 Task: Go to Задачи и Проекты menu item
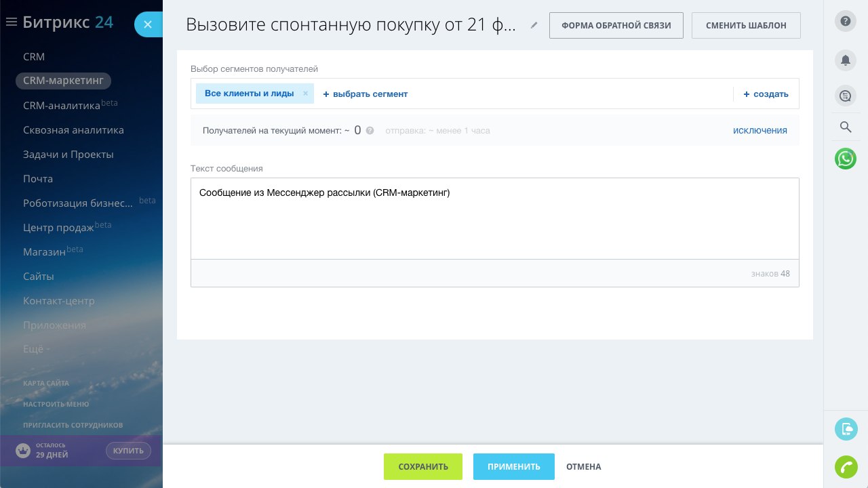coord(68,155)
